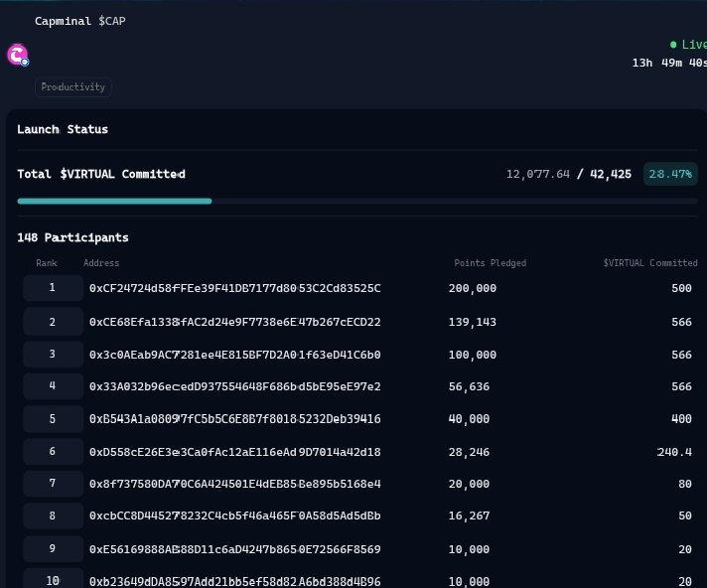Click rank badge 9

tap(53, 549)
